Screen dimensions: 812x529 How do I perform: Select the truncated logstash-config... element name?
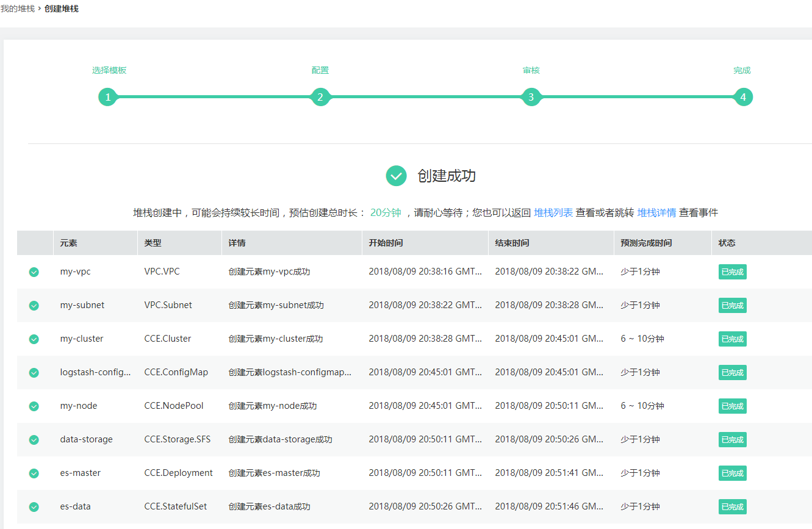click(96, 372)
